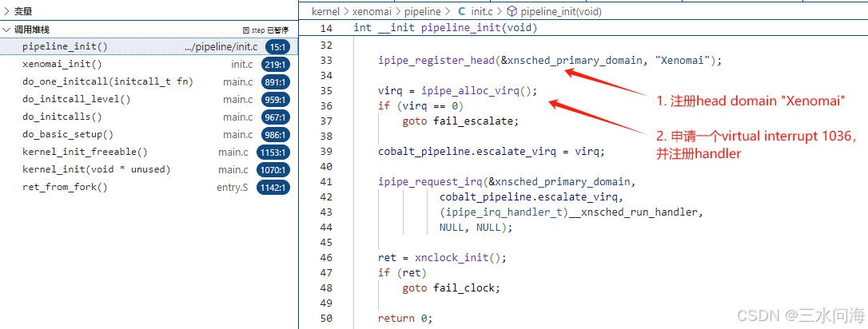The height and width of the screenshot is (329, 868).
Task: Open the pipeline breadcrumb folder
Action: click(422, 11)
